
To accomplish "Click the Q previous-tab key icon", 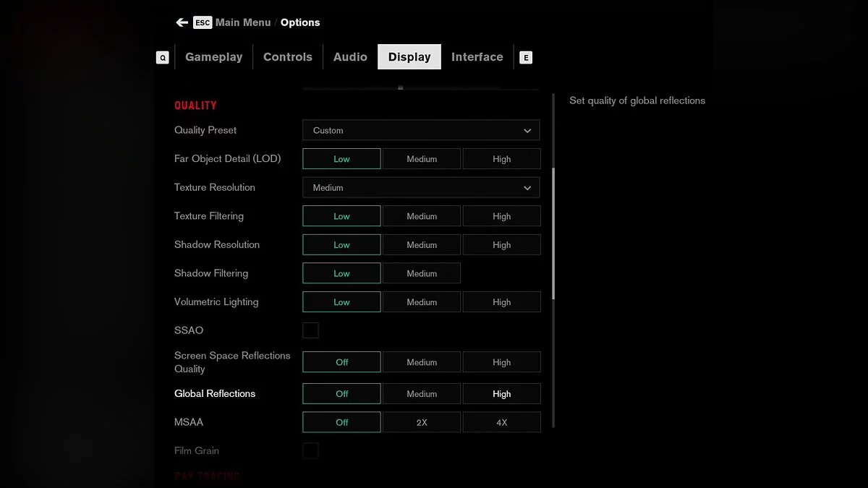I will tap(162, 58).
